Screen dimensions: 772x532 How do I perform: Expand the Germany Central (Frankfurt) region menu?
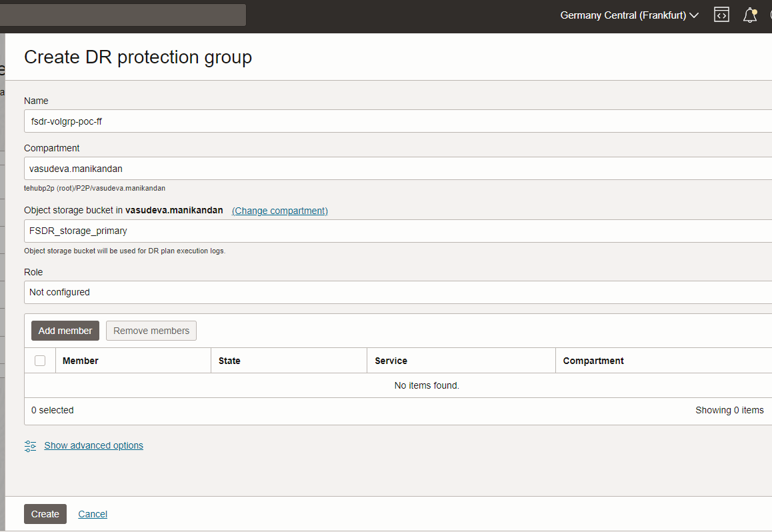[629, 15]
